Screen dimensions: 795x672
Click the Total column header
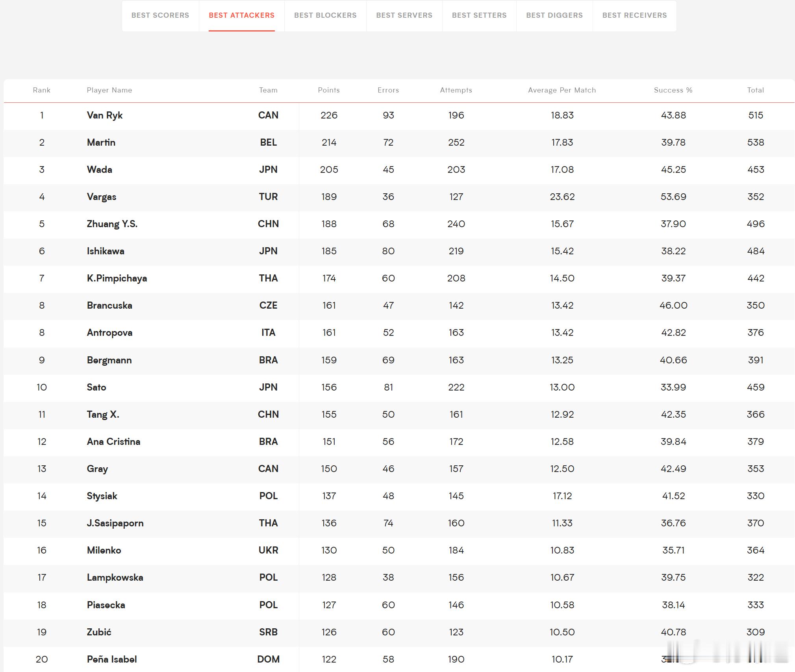[x=755, y=90]
